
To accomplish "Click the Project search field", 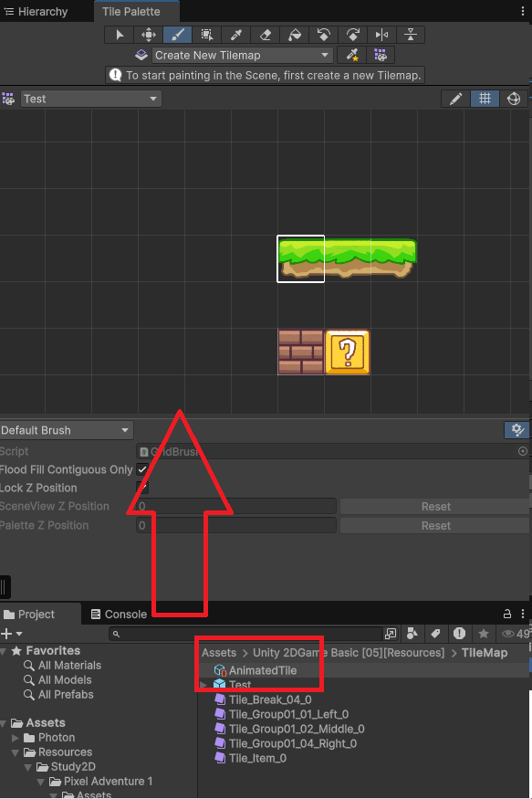I will point(245,634).
